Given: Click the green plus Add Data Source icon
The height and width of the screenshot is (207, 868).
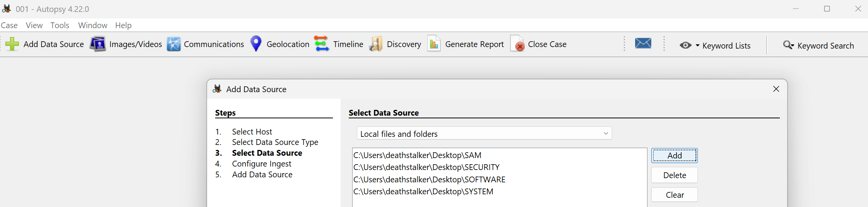Looking at the screenshot, I should point(12,44).
